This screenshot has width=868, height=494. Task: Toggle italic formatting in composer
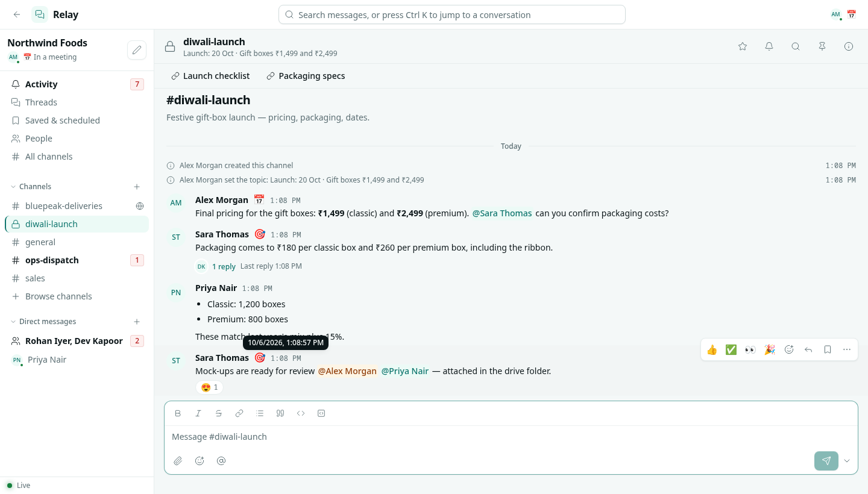198,413
